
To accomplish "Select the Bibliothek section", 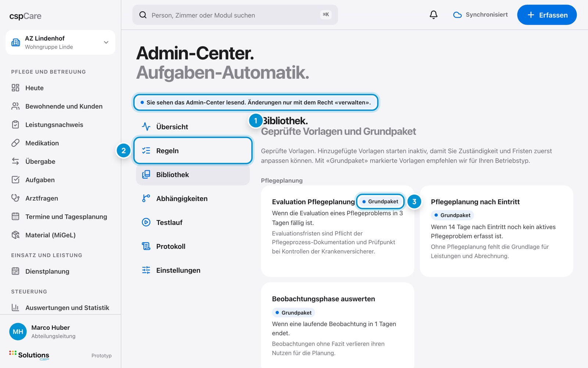I will click(193, 174).
